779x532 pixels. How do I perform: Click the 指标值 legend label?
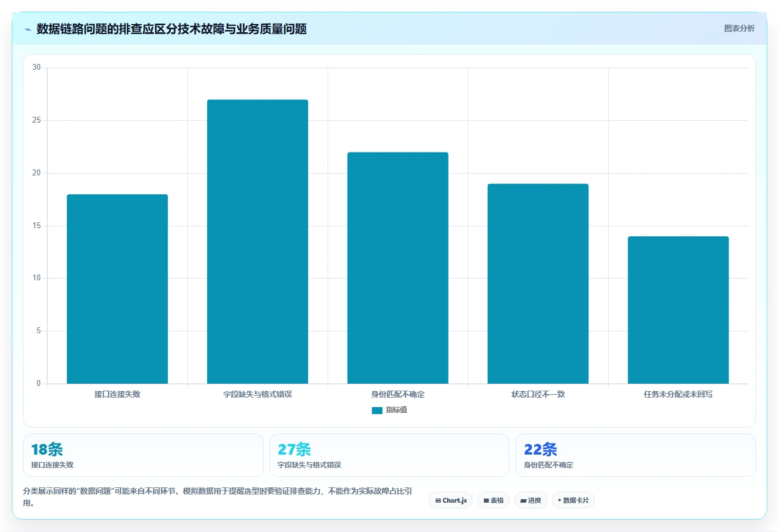(x=396, y=410)
